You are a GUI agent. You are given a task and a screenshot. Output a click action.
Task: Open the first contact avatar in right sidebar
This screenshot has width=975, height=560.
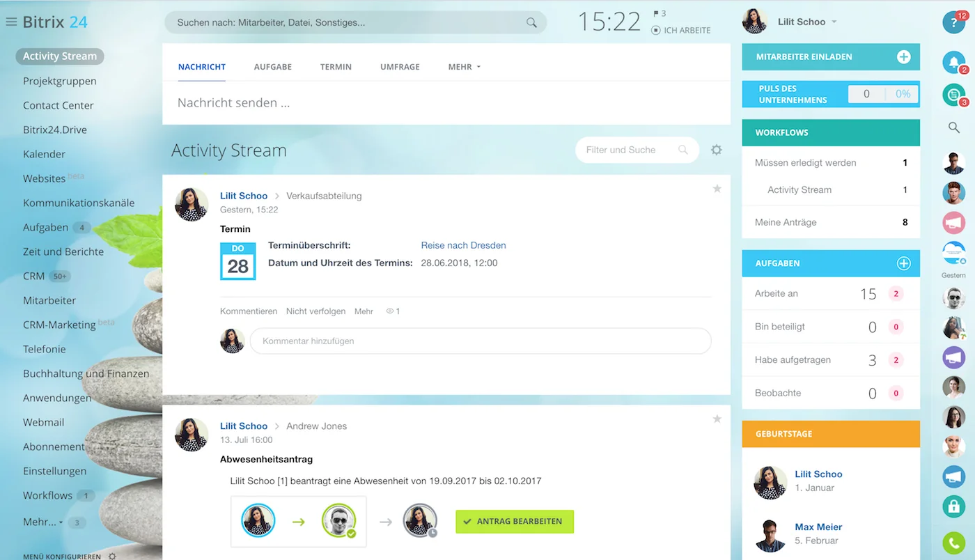pyautogui.click(x=953, y=163)
